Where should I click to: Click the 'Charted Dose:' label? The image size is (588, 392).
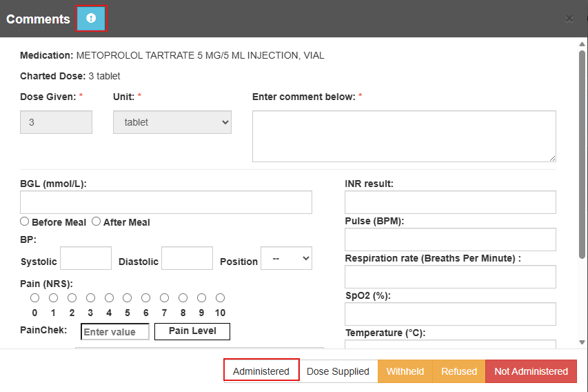pos(53,76)
